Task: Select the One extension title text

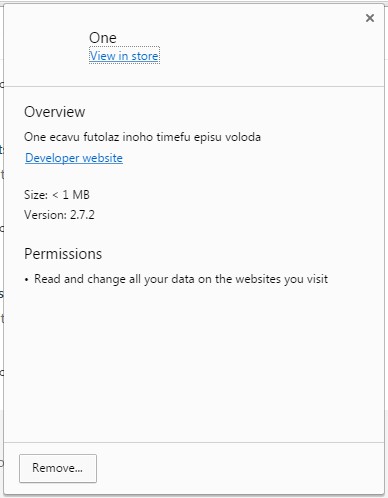Action: click(103, 38)
